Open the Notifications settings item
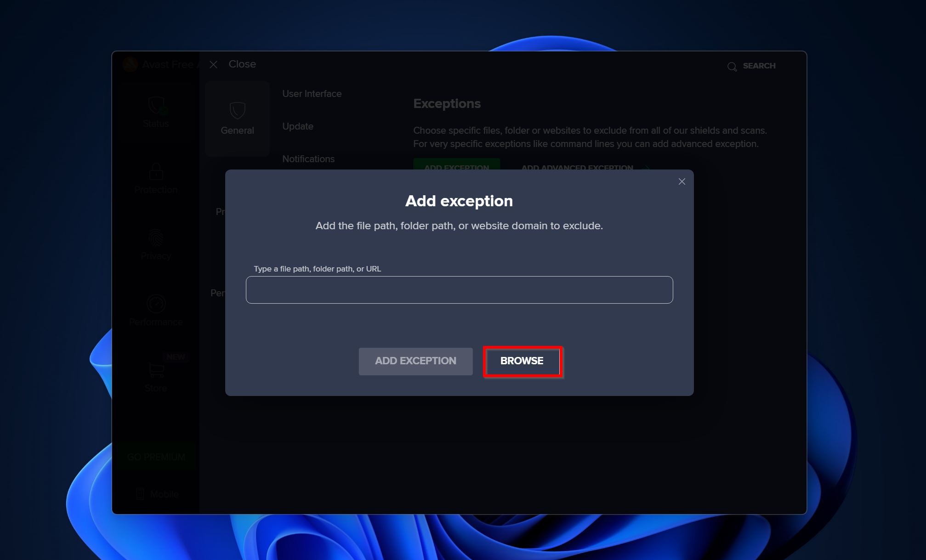This screenshot has width=926, height=560. pos(308,159)
